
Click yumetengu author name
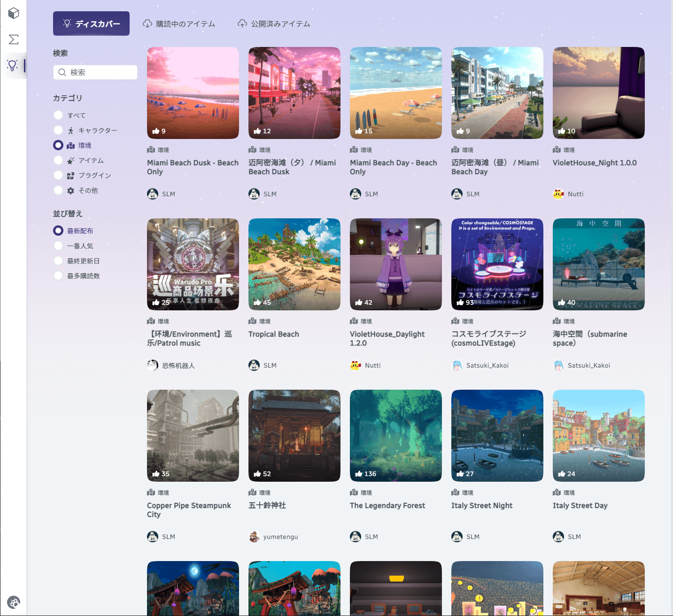[280, 537]
